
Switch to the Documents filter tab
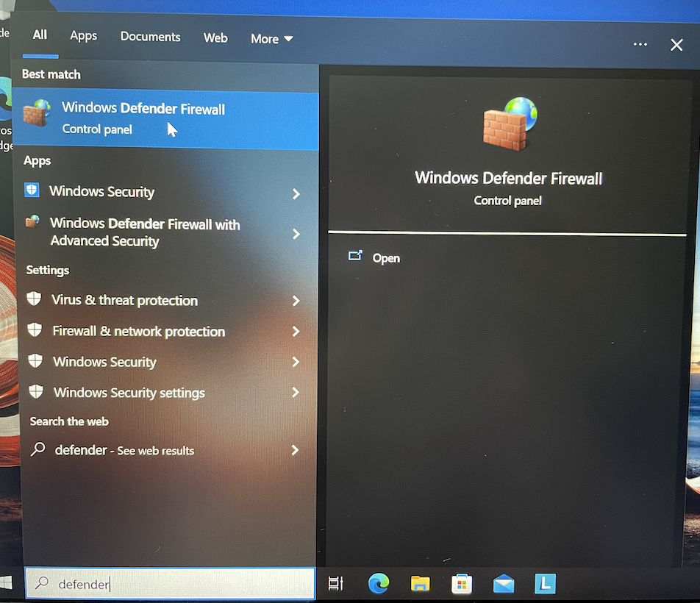tap(151, 37)
